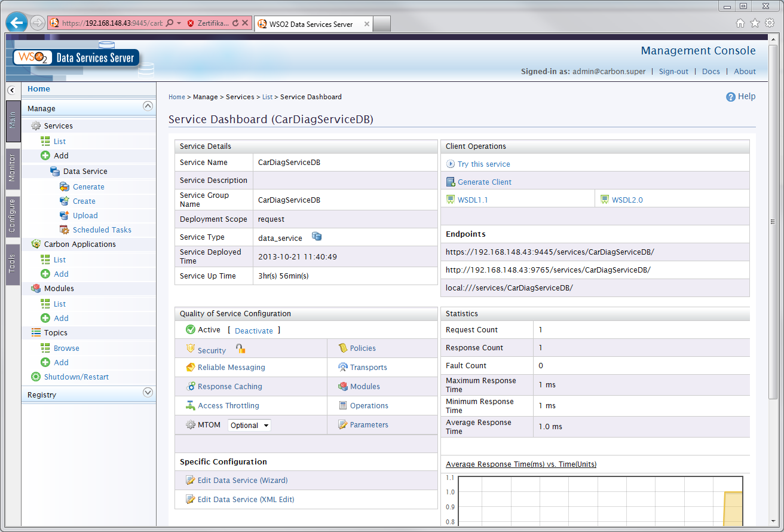This screenshot has width=784, height=532.
Task: Click the Carbon Applications icon
Action: (x=36, y=244)
